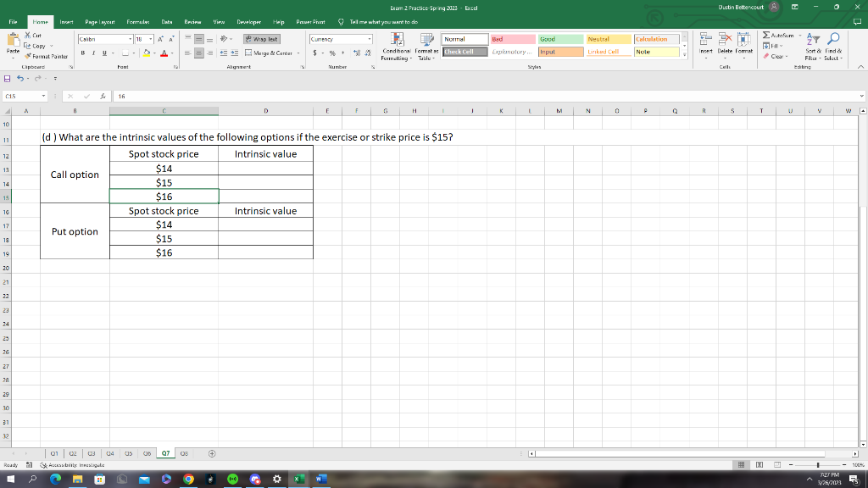Viewport: 868px width, 488px height.
Task: Click the Paste clipboard icon
Action: tap(14, 40)
